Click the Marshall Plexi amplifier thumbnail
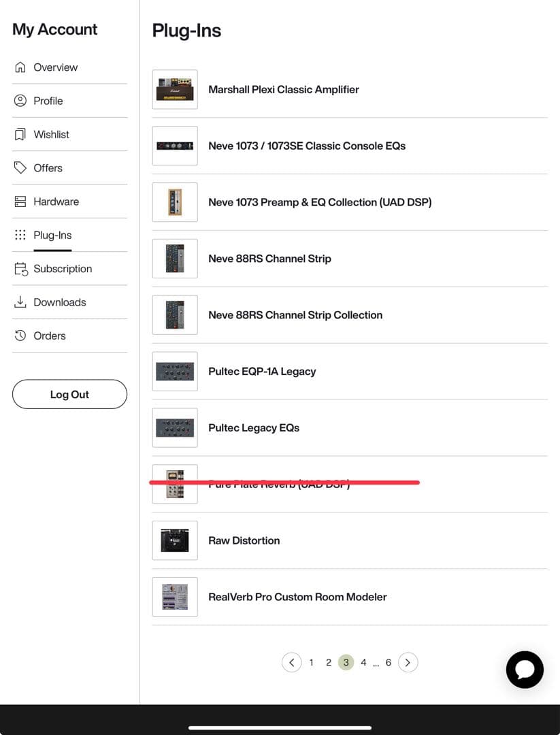Screen dimensions: 560x735 click(x=175, y=89)
